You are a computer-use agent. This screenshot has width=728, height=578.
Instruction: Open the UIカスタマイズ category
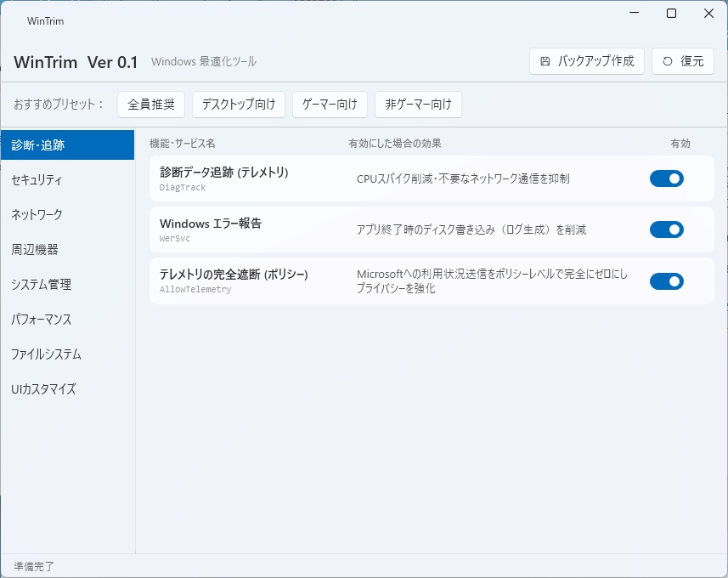click(67, 389)
